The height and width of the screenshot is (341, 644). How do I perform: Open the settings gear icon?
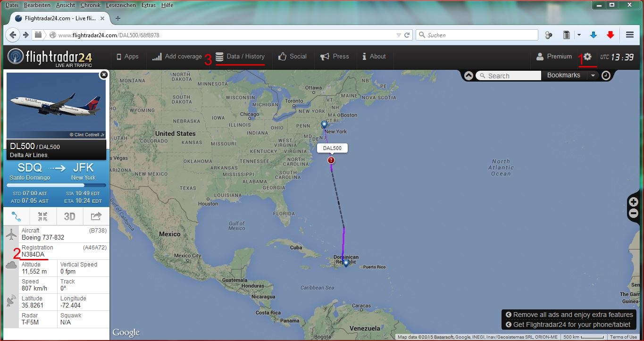click(x=587, y=57)
